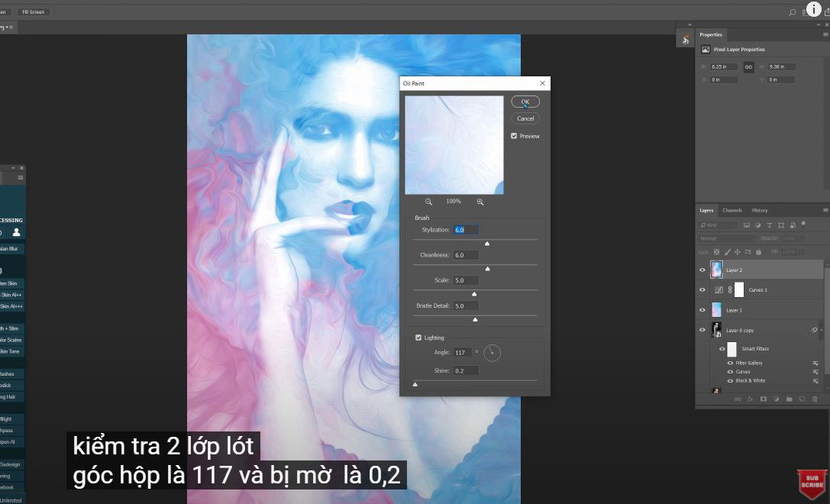This screenshot has width=830, height=504.
Task: Click Skin Tone button in left panel
Action: (11, 351)
